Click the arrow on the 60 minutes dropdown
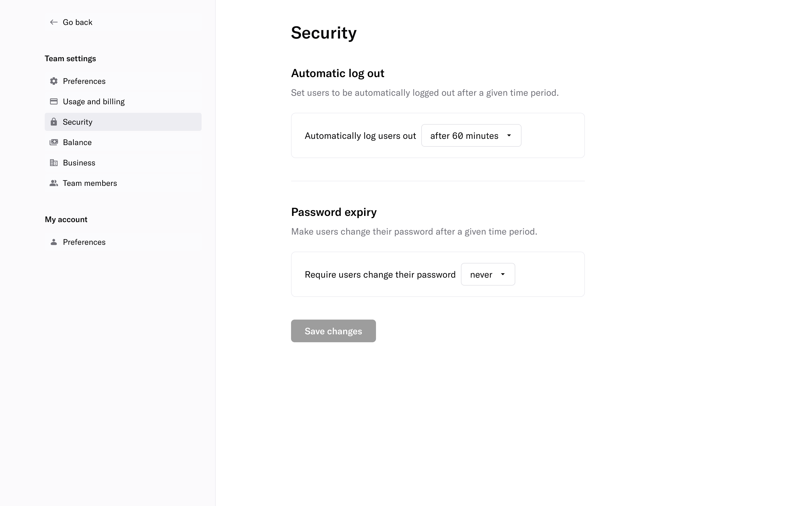812x506 pixels. 509,135
